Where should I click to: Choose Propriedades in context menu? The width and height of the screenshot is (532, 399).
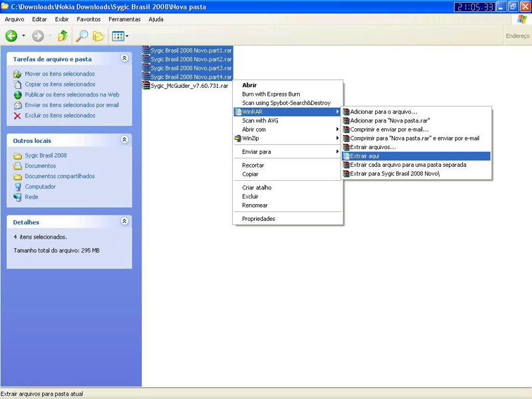point(288,219)
